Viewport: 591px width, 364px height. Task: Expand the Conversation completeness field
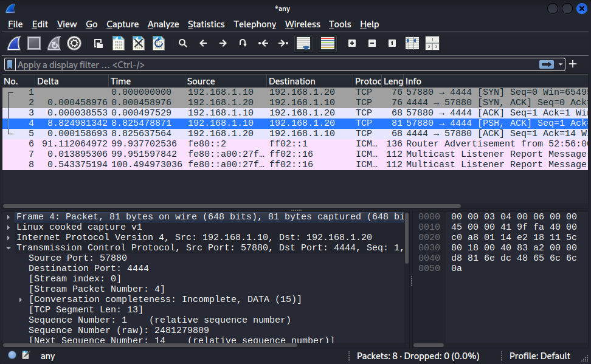click(x=21, y=299)
